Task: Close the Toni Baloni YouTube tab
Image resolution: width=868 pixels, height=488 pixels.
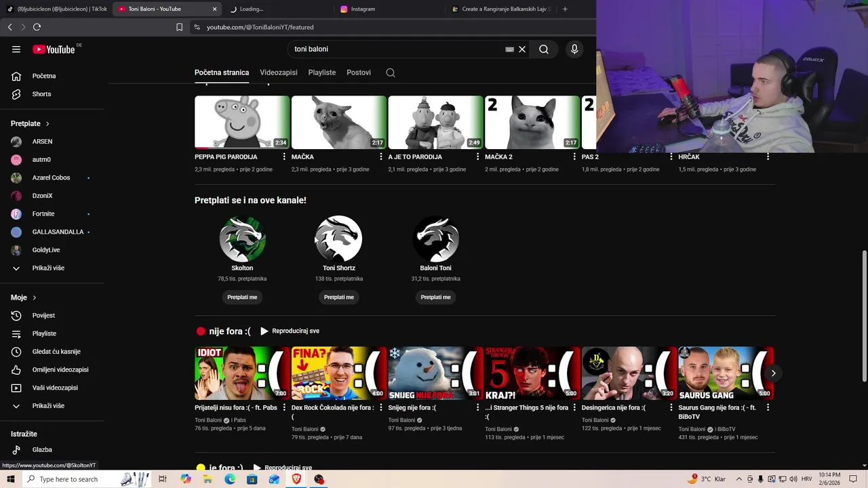Action: coord(214,9)
